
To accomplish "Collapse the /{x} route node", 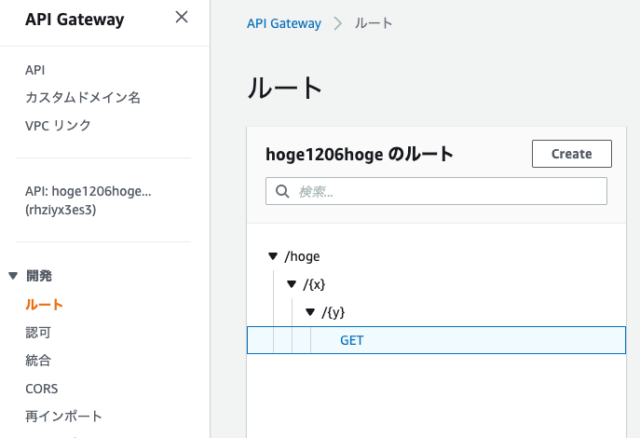I will [x=291, y=284].
